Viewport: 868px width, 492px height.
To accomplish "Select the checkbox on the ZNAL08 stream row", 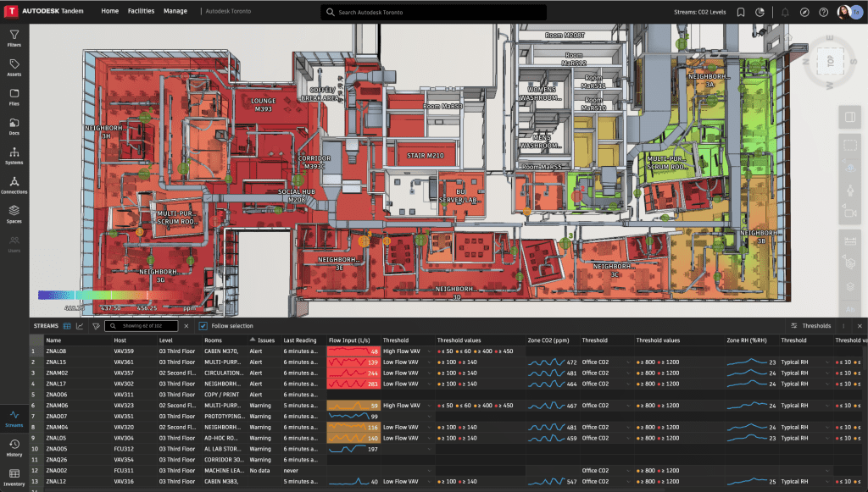I will click(36, 349).
